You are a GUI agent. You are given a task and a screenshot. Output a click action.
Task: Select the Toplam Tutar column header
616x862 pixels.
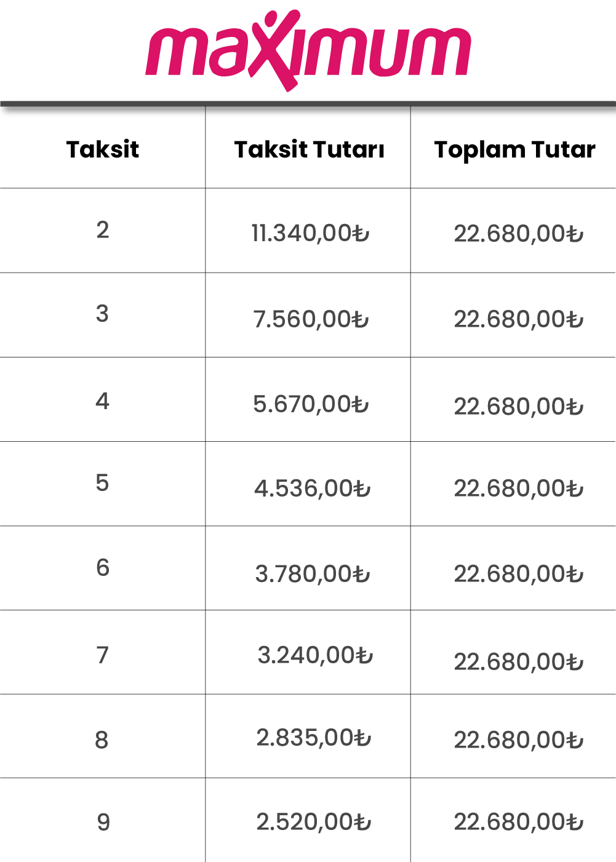[515, 150]
